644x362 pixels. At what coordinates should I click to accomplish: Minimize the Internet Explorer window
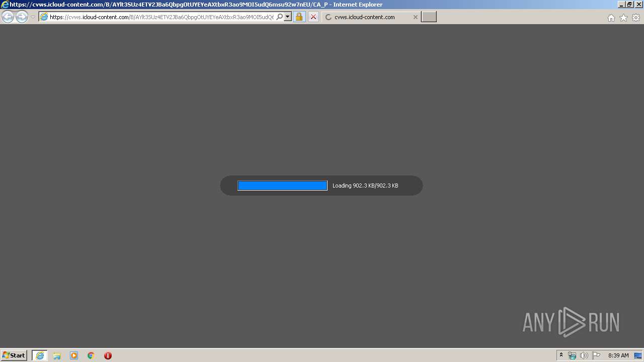(x=621, y=5)
